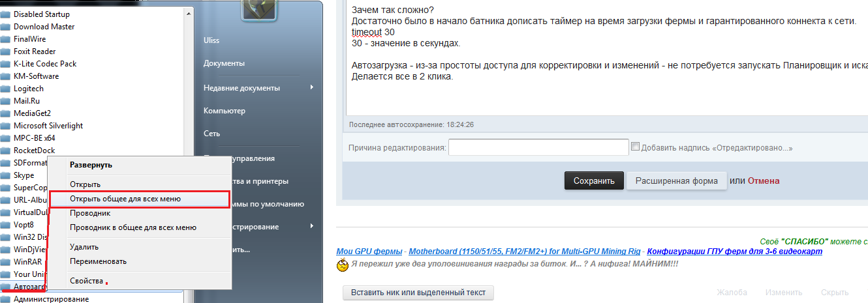This screenshot has width=868, height=303.
Task: Open the «Расширенная форма» editor button
Action: [676, 181]
